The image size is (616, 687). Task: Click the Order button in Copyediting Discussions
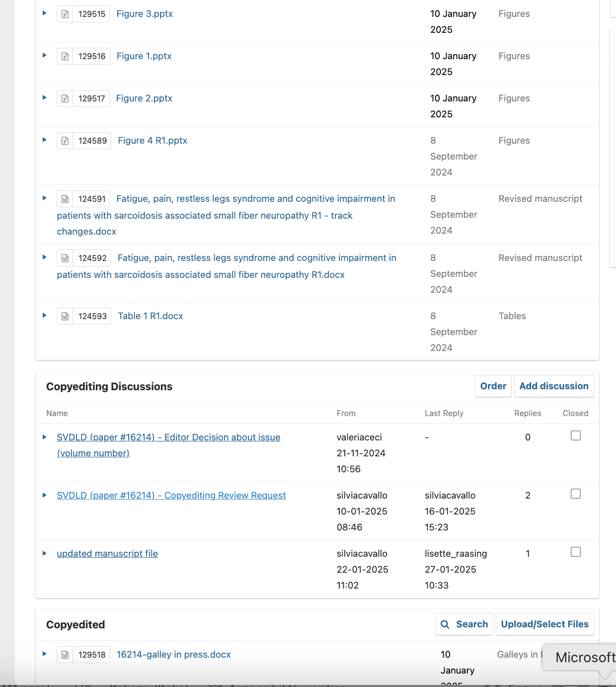(493, 386)
